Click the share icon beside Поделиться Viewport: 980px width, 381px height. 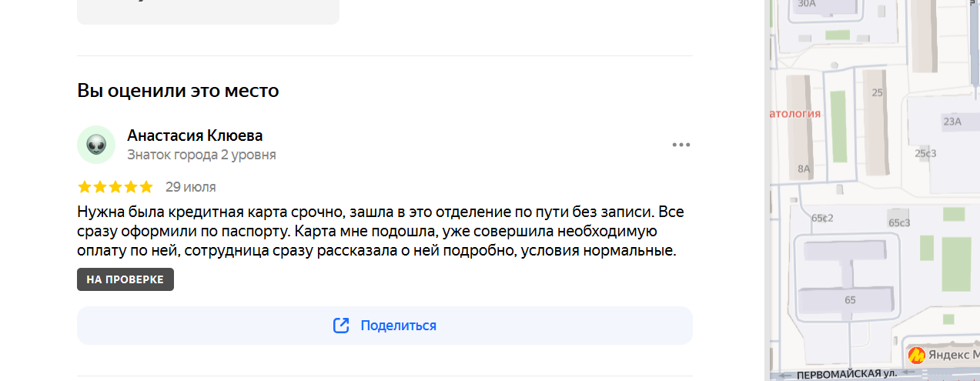click(341, 326)
